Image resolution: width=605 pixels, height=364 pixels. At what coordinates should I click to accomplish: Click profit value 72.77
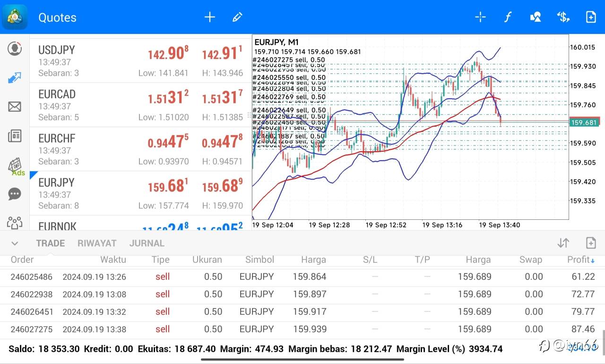tap(583, 294)
